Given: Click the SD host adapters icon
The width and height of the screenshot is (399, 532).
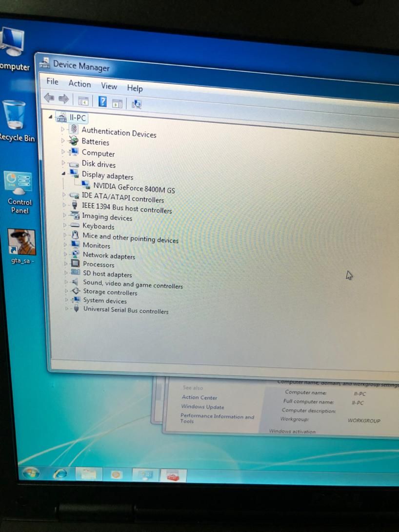Looking at the screenshot, I should [76, 272].
